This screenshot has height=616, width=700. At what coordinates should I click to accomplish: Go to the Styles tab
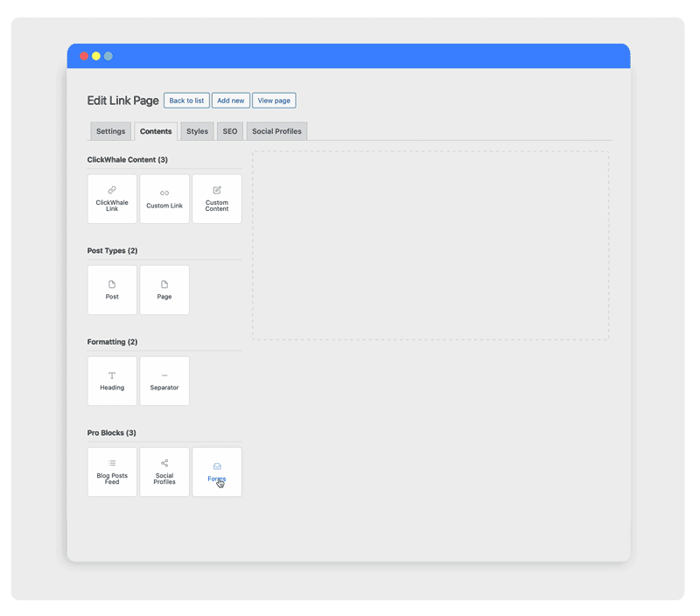pos(197,131)
